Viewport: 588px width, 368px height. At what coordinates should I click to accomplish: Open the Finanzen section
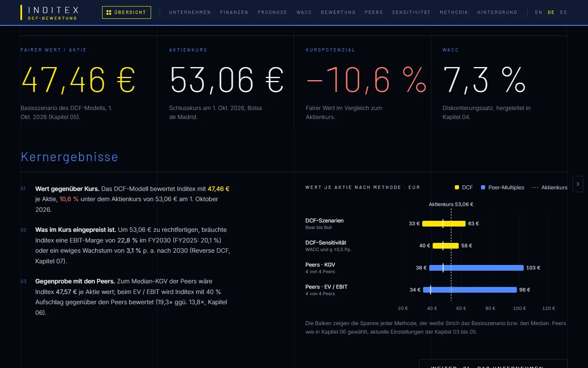click(234, 12)
